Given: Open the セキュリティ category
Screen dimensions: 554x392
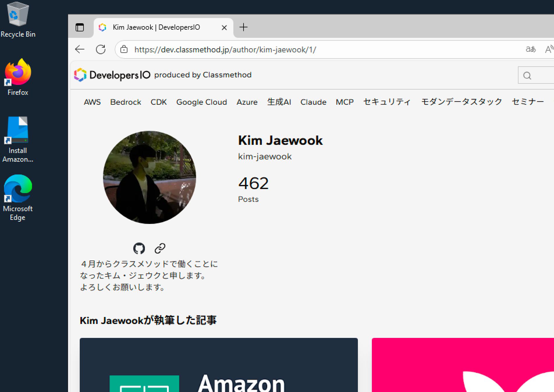Looking at the screenshot, I should tap(387, 102).
